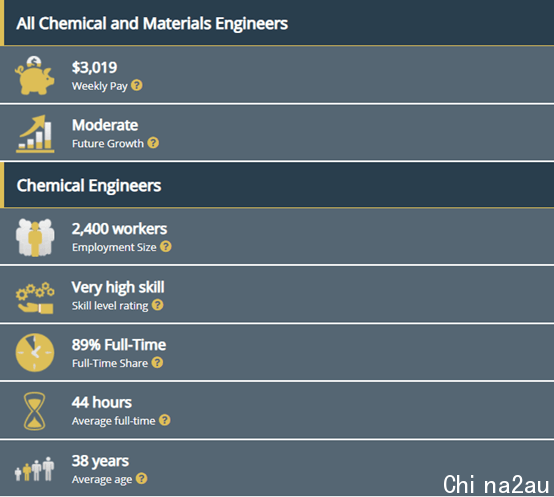Open the help tip beside Skill level rating
Image resolution: width=554 pixels, height=497 pixels.
pyautogui.click(x=158, y=305)
